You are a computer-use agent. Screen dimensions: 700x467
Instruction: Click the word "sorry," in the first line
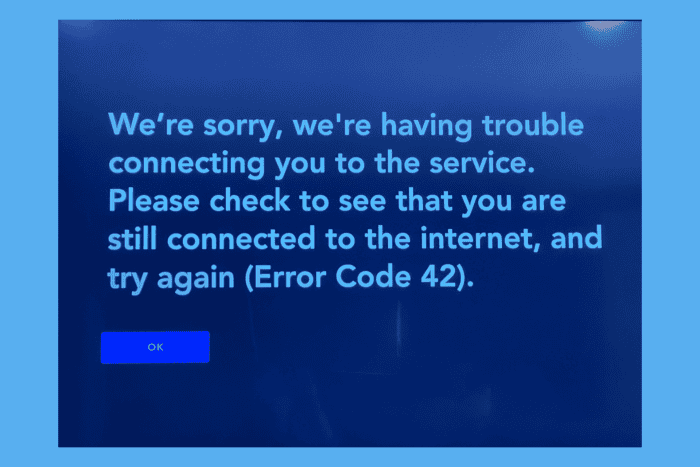click(x=243, y=127)
